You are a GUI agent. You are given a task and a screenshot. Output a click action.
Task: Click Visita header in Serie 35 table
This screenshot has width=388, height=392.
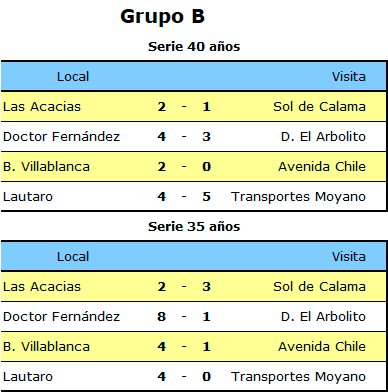pyautogui.click(x=349, y=257)
